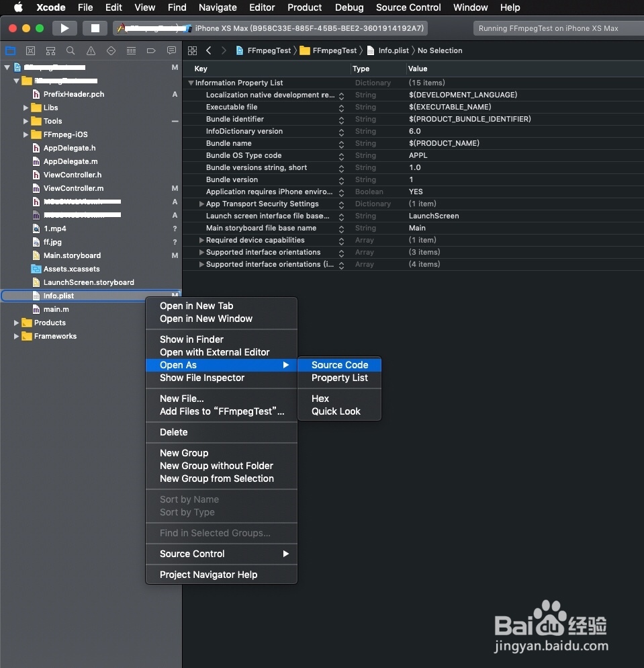Viewport: 644px width, 668px height.
Task: Click Show File Inspector
Action: [x=222, y=378]
